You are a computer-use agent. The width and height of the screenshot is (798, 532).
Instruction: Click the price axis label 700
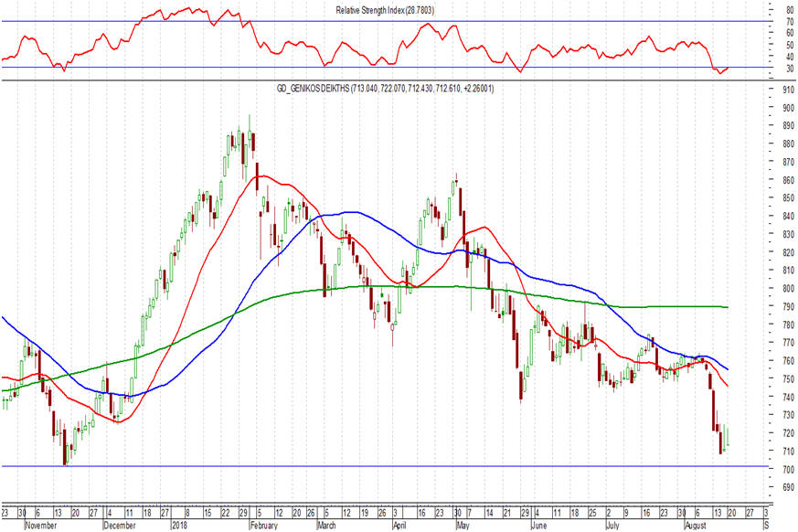click(x=788, y=469)
